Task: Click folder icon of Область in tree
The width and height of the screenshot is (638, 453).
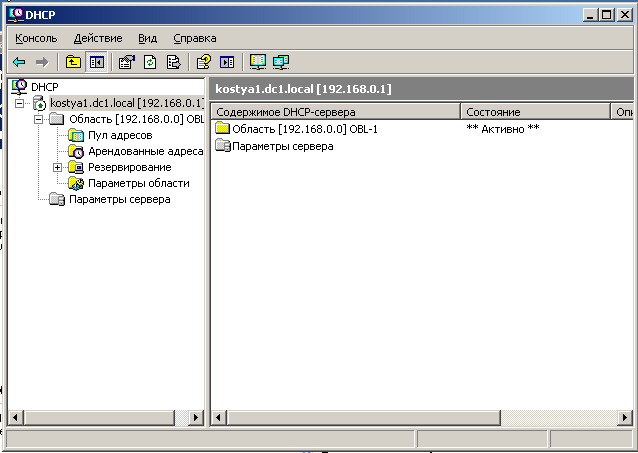Action: (x=57, y=119)
